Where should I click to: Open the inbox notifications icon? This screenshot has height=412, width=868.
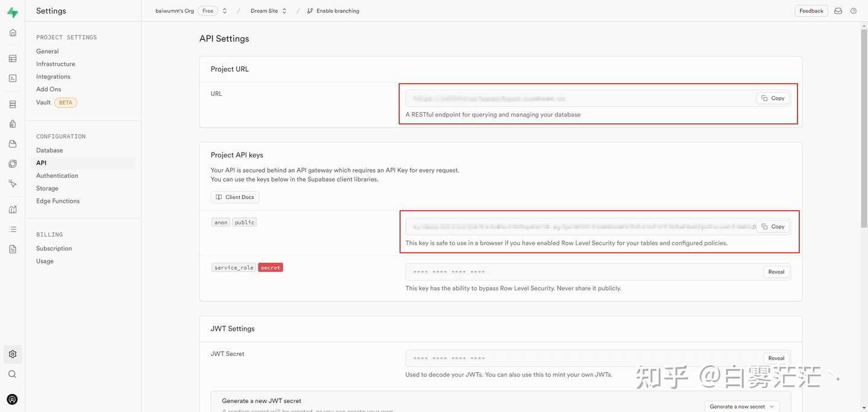click(838, 11)
